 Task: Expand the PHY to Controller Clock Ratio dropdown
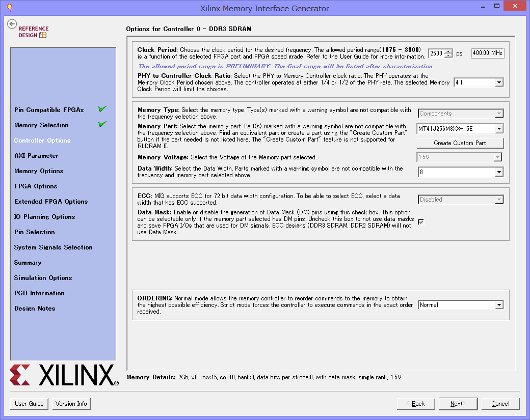tap(498, 82)
